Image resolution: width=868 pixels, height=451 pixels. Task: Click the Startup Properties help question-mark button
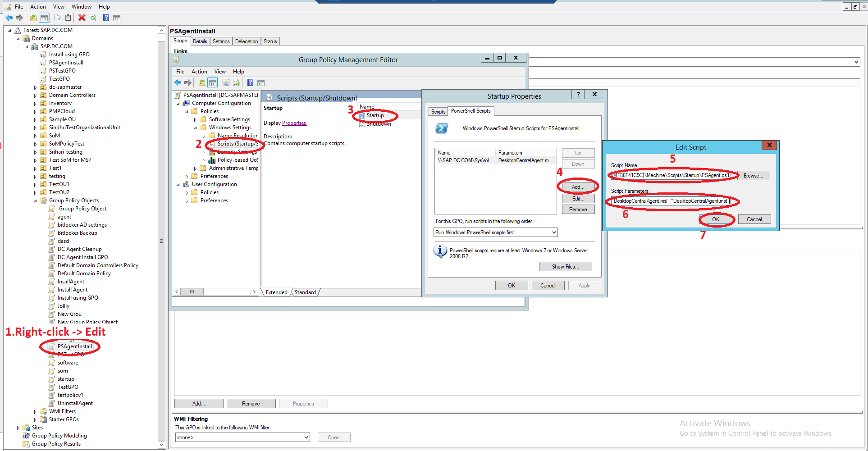[578, 94]
